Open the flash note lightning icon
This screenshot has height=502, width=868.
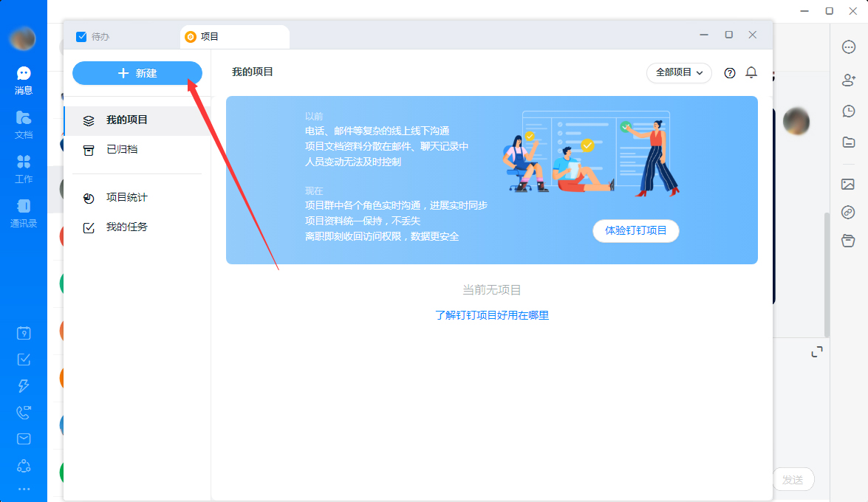click(x=23, y=385)
